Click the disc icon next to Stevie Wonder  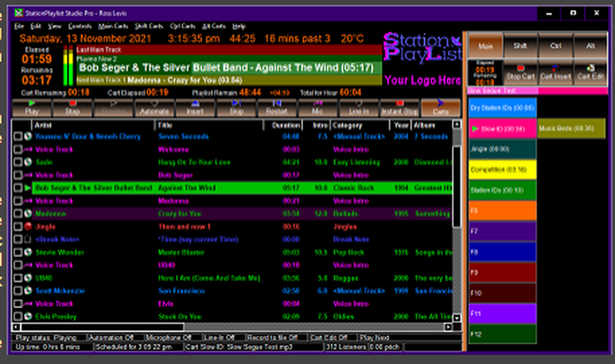pyautogui.click(x=28, y=252)
